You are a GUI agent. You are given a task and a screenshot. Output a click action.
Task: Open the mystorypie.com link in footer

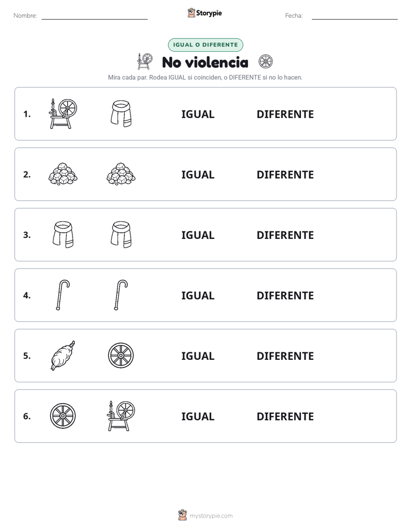[211, 516]
